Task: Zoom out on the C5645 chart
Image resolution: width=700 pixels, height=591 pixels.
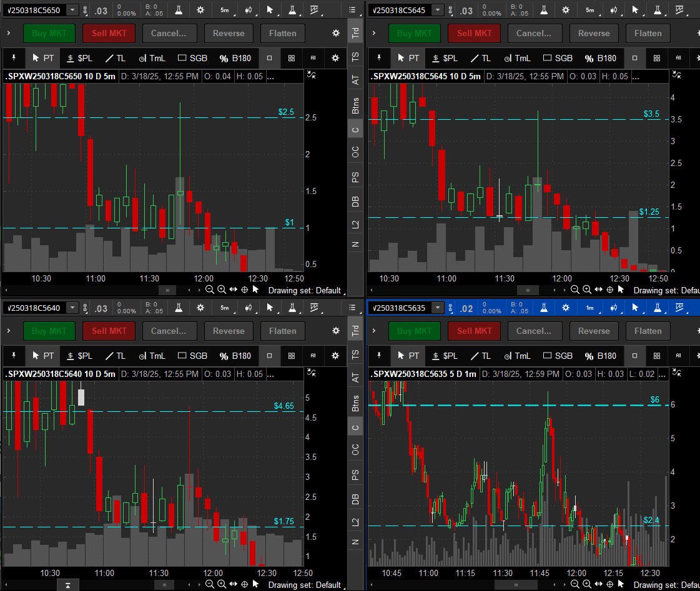Action: 575,290
